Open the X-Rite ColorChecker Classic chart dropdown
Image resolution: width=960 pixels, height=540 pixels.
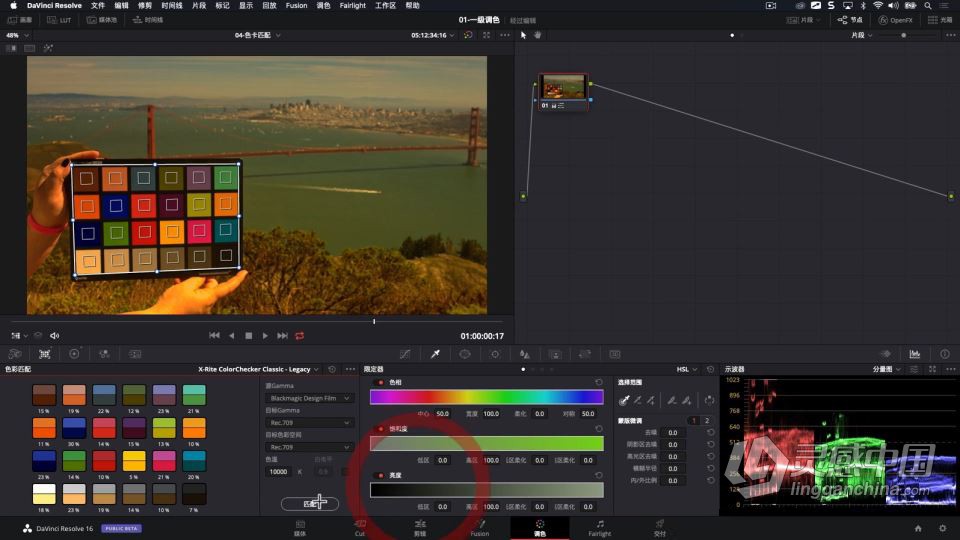pos(258,369)
